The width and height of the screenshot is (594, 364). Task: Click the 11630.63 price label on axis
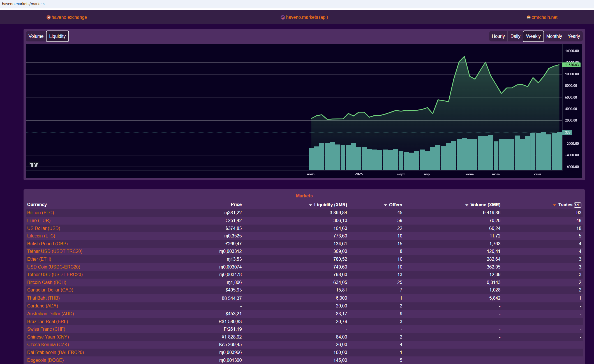(572, 65)
